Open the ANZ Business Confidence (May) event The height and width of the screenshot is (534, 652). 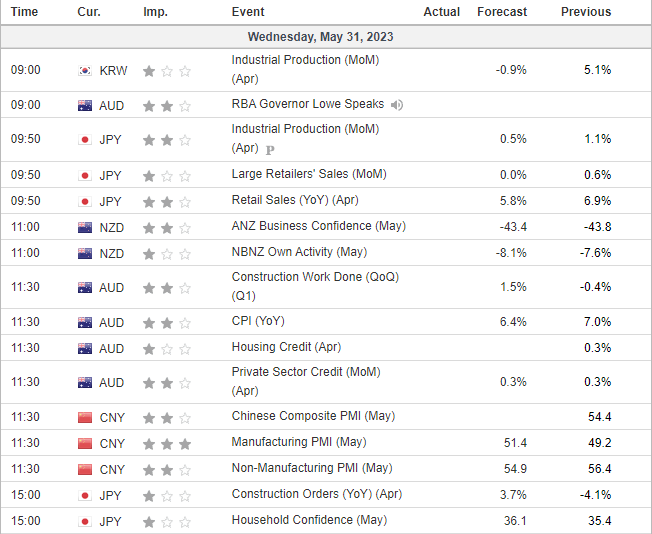point(319,226)
